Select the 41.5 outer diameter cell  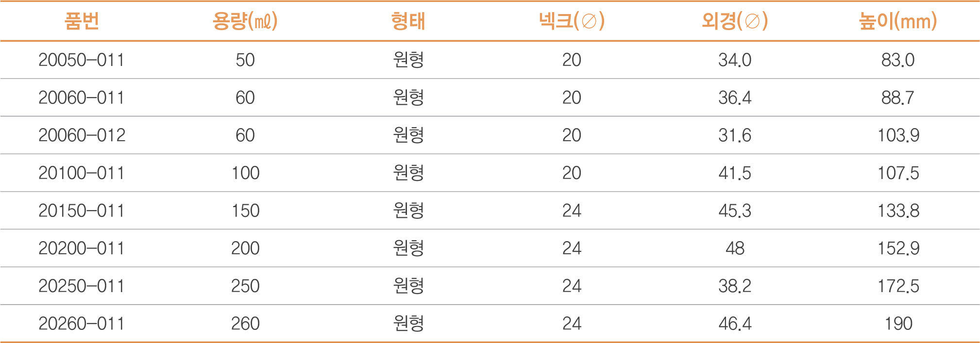click(x=735, y=173)
